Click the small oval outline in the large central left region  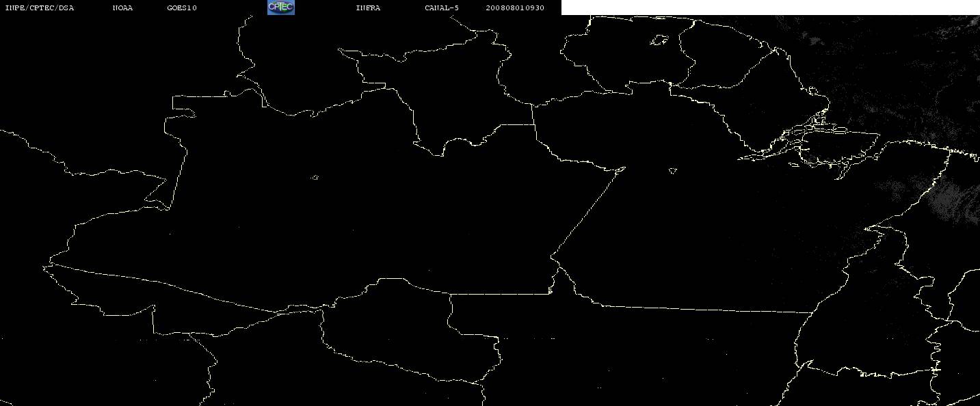(315, 178)
